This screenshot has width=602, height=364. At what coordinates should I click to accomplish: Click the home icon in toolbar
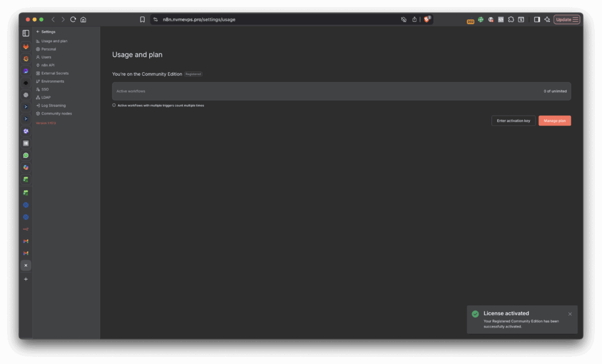[83, 19]
